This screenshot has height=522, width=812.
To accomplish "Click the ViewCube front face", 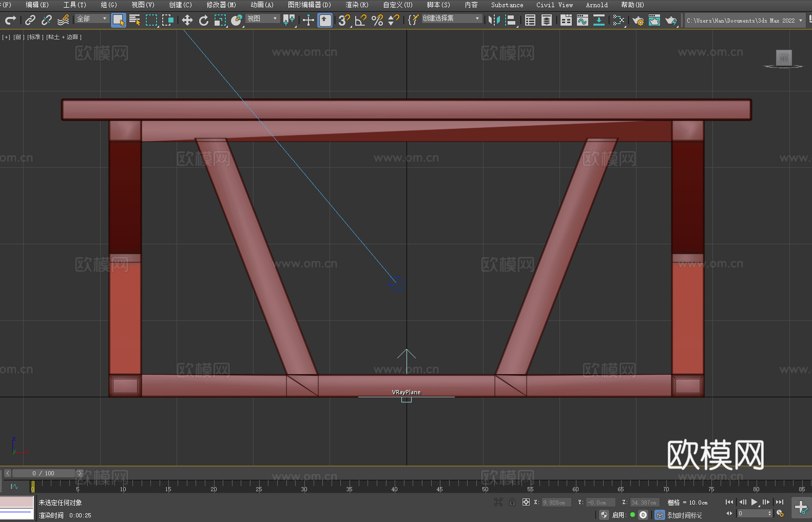I will tap(784, 57).
